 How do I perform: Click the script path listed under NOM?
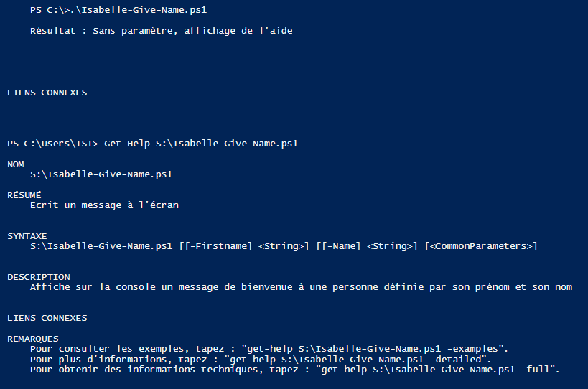[x=101, y=174]
